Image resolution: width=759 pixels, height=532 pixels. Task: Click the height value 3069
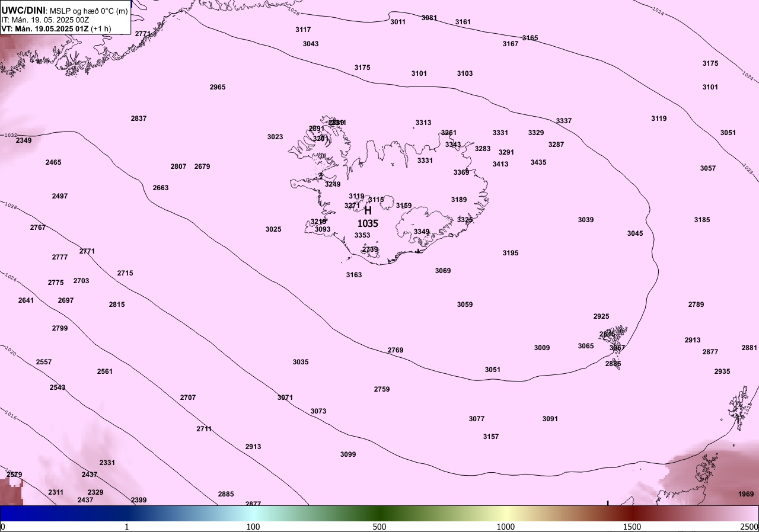[x=443, y=271]
